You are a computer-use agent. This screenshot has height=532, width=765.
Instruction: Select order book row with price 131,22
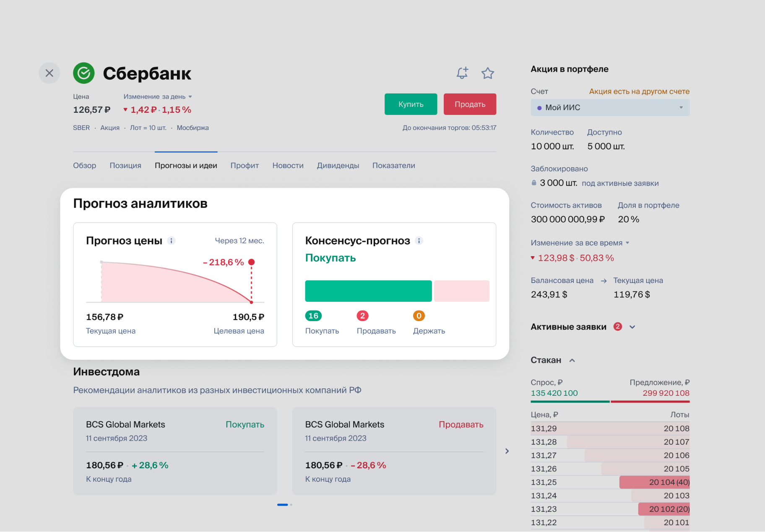[x=610, y=522]
